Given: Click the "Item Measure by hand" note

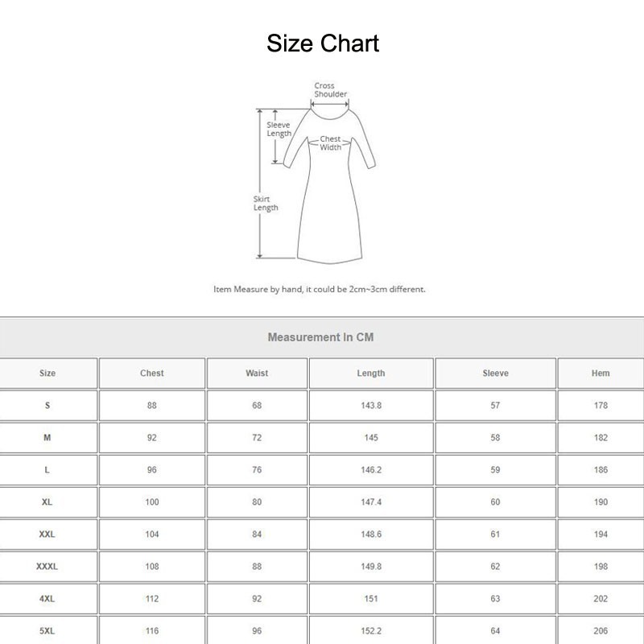Looking at the screenshot, I should [320, 289].
